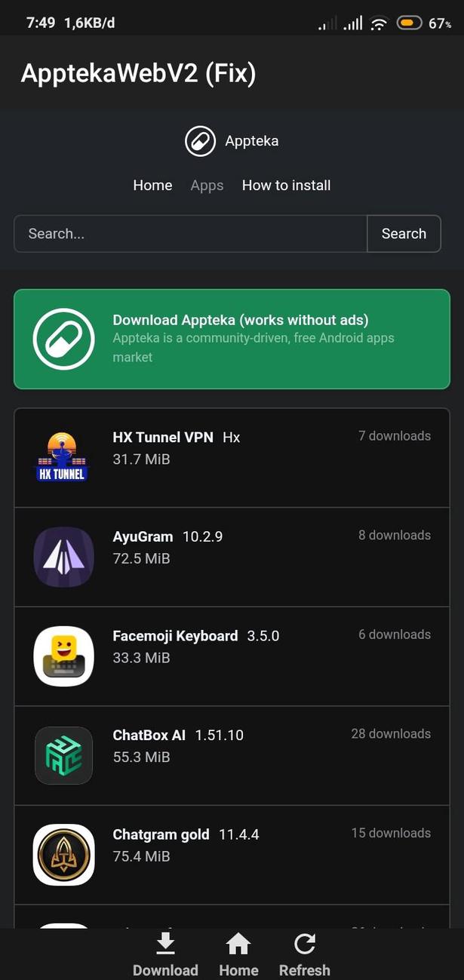Viewport: 464px width, 980px height.
Task: Tap the Home icon in the bottom bar
Action: coord(238,943)
